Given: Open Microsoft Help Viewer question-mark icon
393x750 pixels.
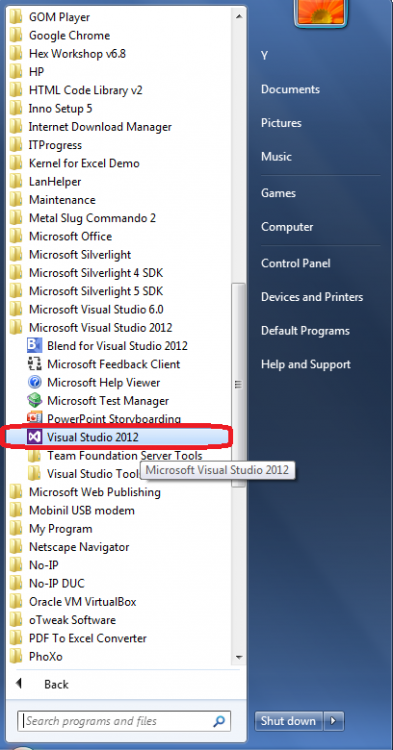Looking at the screenshot, I should [x=34, y=382].
